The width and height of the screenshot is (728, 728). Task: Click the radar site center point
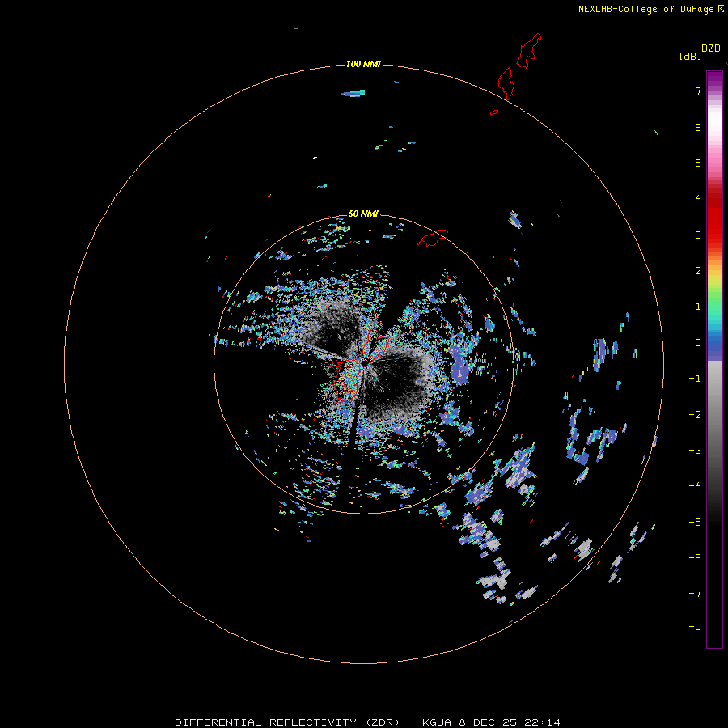tap(365, 362)
